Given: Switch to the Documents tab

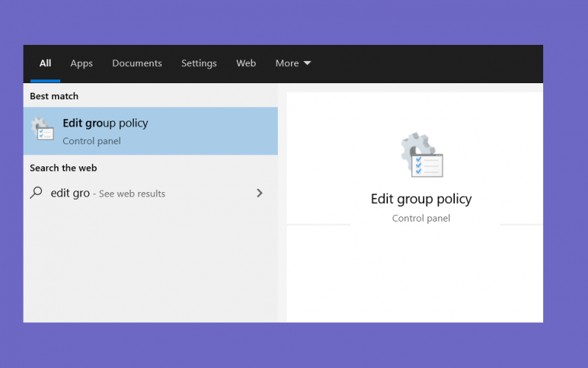Looking at the screenshot, I should click(x=137, y=63).
